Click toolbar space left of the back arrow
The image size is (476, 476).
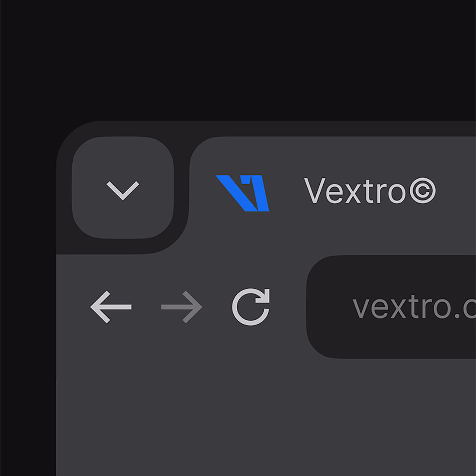pyautogui.click(x=73, y=307)
